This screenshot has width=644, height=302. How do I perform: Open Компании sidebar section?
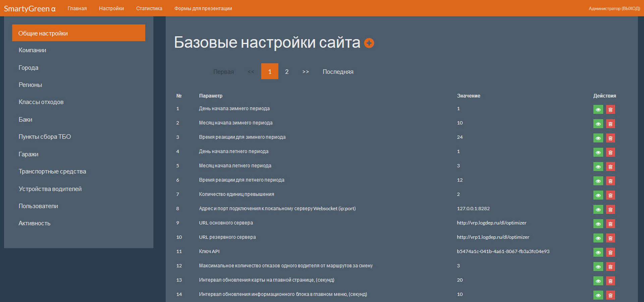(33, 50)
